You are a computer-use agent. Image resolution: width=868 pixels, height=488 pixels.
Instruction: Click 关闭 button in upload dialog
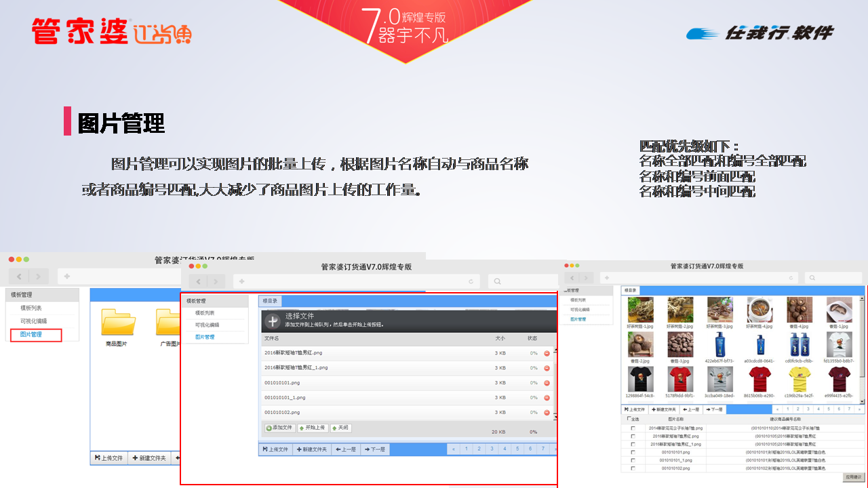click(x=340, y=428)
